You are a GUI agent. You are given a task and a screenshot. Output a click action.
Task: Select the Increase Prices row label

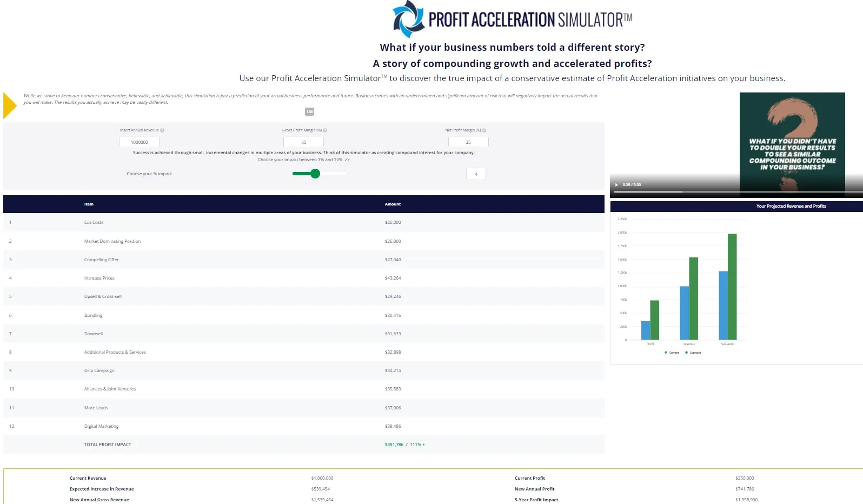click(x=99, y=278)
